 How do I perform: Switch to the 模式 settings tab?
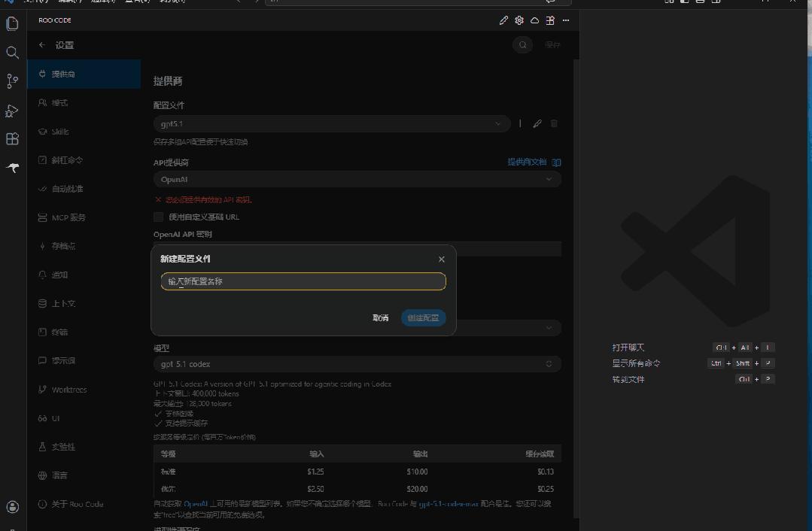[84, 103]
